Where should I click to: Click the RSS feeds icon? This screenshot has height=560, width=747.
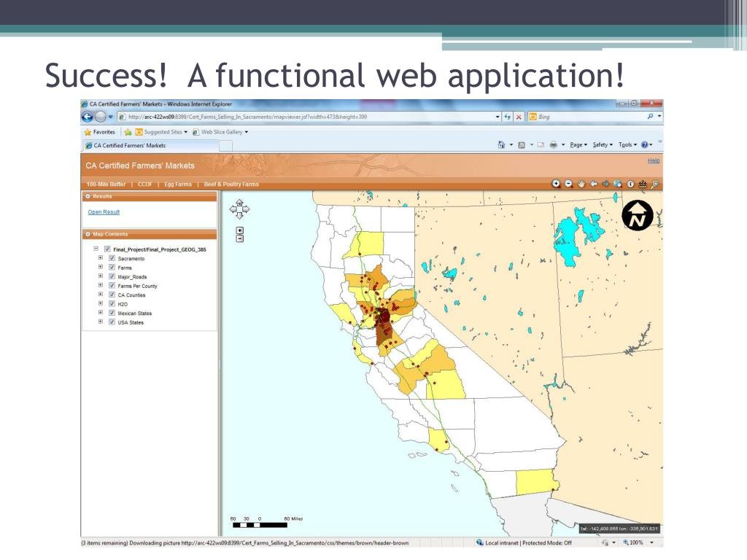(521, 145)
